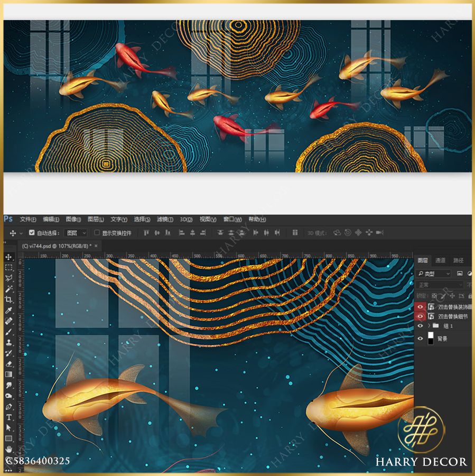Pick the Eraser tool
This screenshot has width=475, height=476.
(x=9, y=364)
